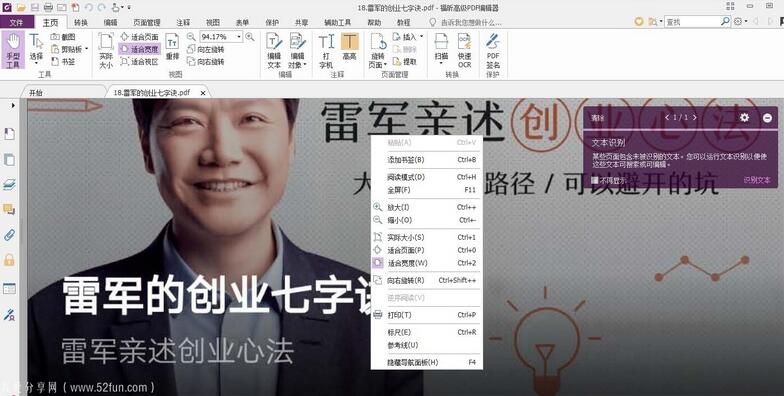Choose 打印(T) in context menu
This screenshot has width=784, height=396.
(426, 315)
